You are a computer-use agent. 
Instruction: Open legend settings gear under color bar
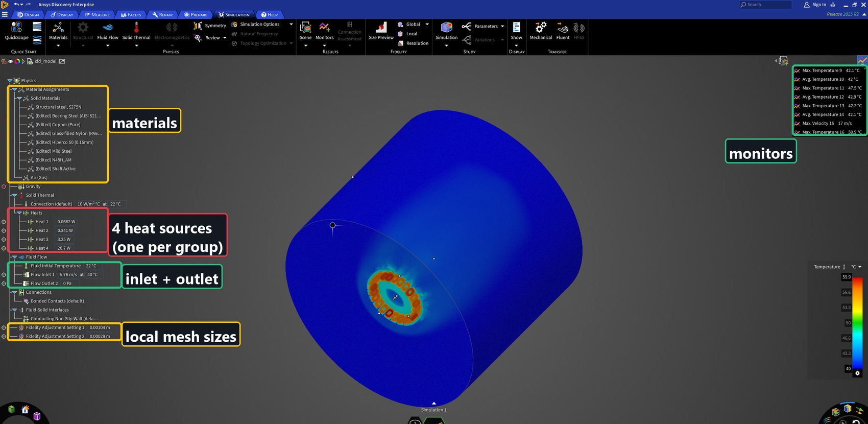858,373
